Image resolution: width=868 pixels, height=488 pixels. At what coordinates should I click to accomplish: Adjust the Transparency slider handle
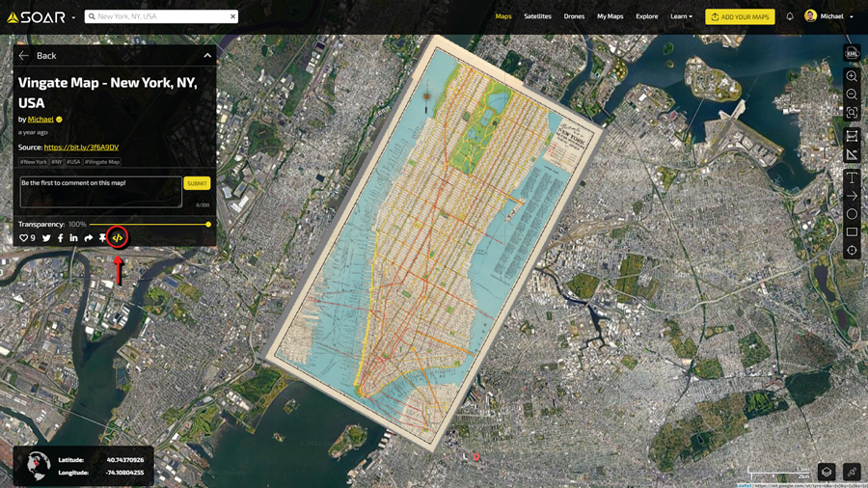[x=208, y=225]
